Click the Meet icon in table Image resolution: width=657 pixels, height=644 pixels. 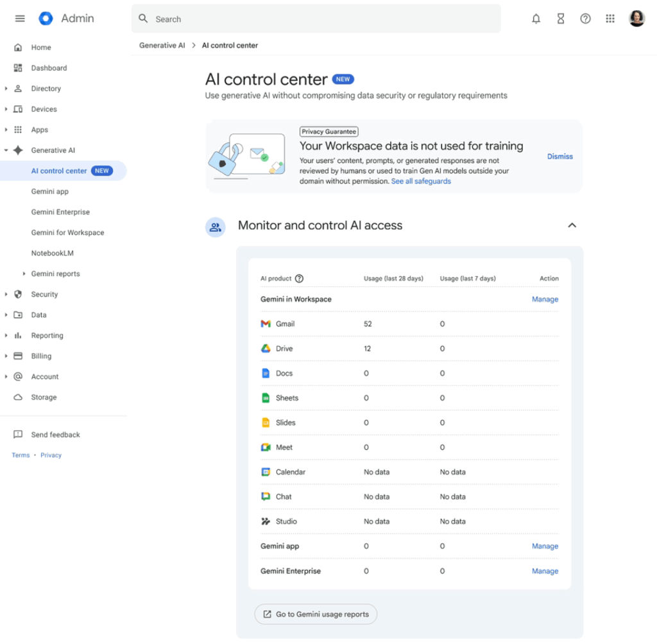[x=266, y=448]
